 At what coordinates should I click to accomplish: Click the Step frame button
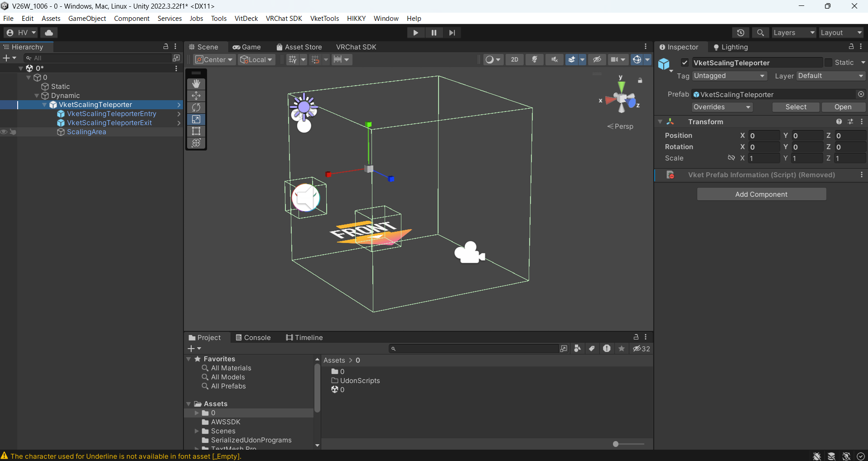pos(452,33)
